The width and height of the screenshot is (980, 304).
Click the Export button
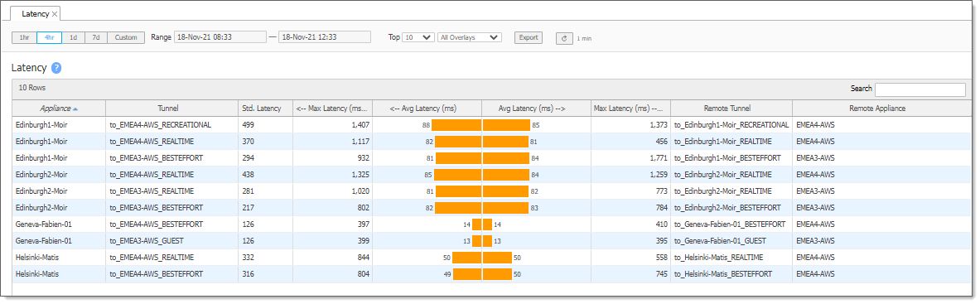pyautogui.click(x=529, y=37)
